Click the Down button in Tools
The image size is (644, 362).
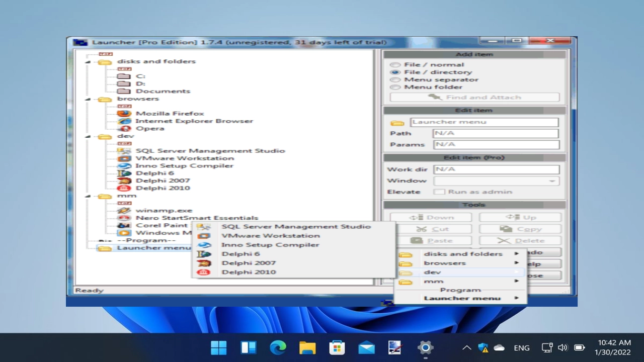(x=431, y=218)
